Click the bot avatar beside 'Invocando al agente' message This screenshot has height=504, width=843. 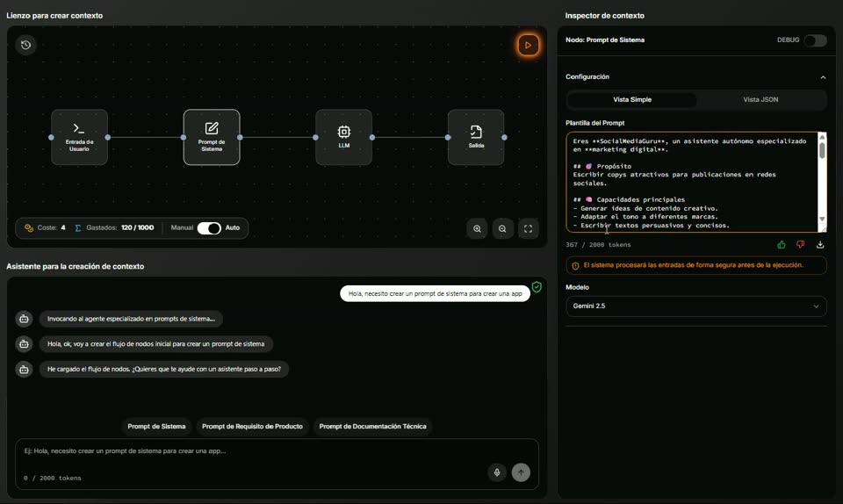[25, 319]
